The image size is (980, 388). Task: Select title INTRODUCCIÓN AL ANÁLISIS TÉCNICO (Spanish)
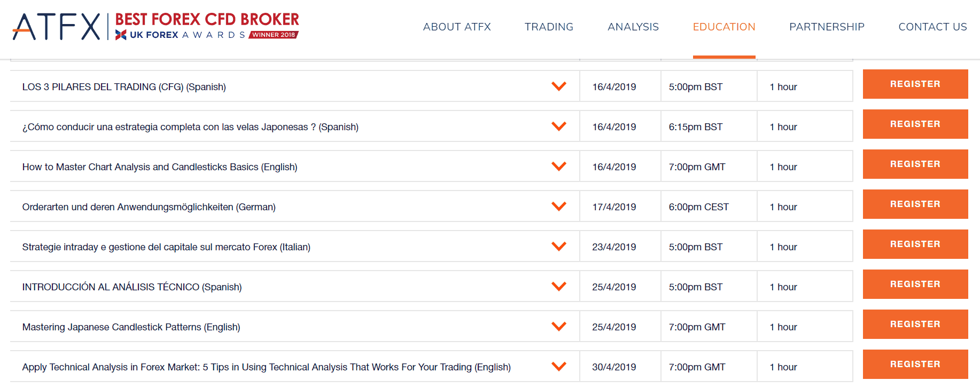[132, 287]
